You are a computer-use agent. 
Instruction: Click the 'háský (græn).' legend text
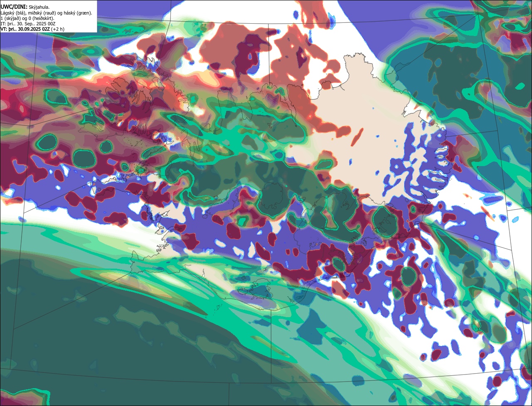point(78,13)
